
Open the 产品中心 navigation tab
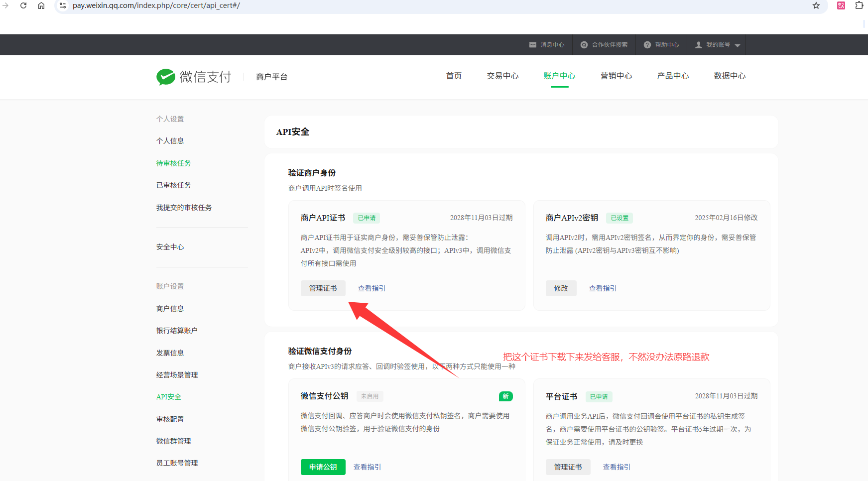click(x=673, y=76)
